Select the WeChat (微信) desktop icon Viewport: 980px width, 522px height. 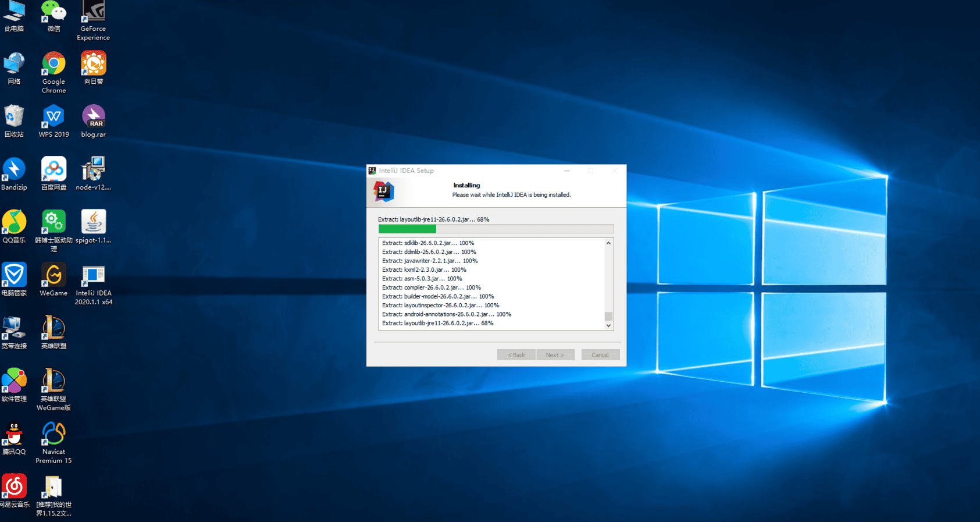pyautogui.click(x=54, y=12)
